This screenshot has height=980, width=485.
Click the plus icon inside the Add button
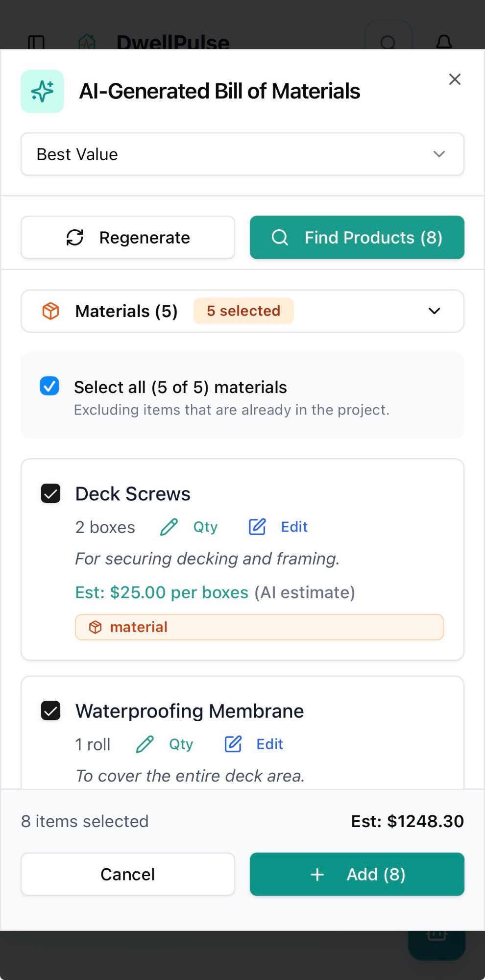tap(317, 874)
